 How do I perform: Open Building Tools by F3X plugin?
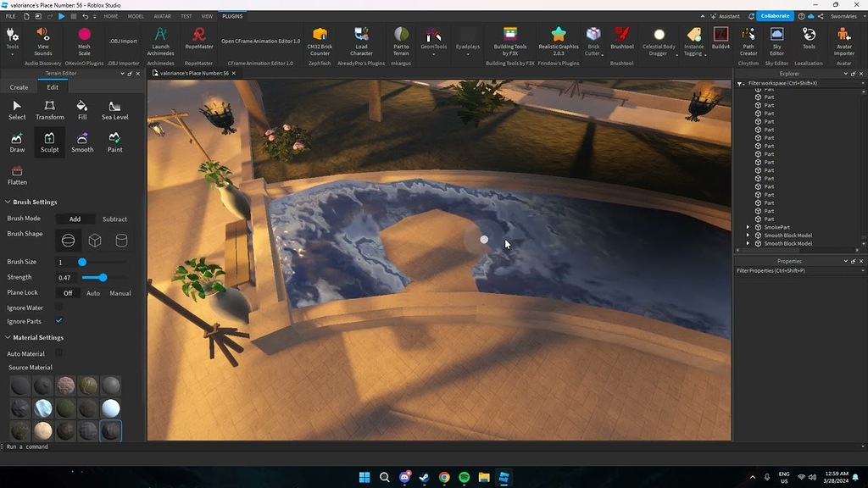point(509,38)
